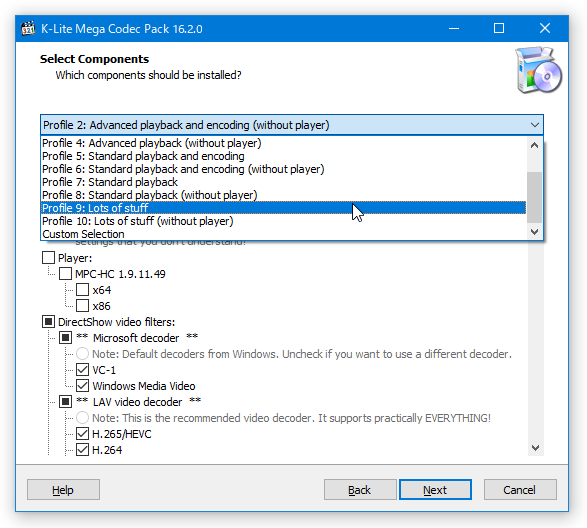Minimize the installer window
The height and width of the screenshot is (528, 587).
(454, 28)
